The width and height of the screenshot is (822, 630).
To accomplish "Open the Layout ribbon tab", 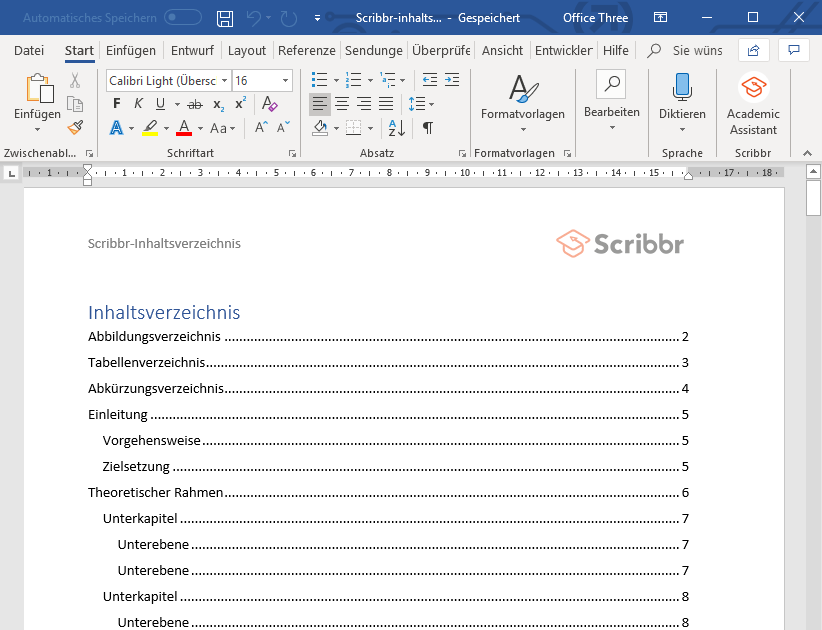I will click(247, 50).
